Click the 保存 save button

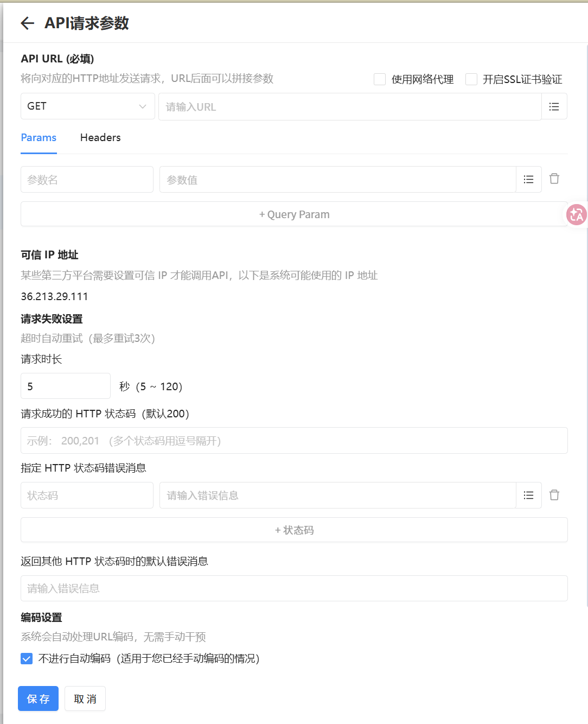[x=38, y=698]
